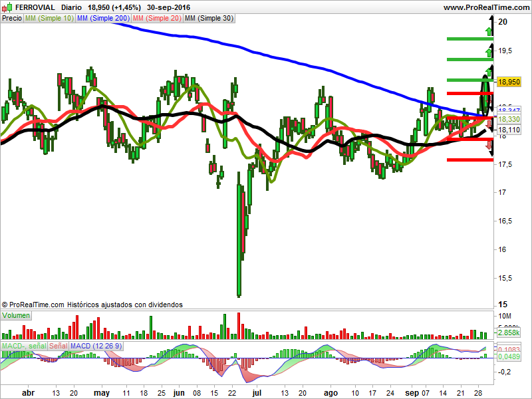Click the ProRealTime.com copyright text

(92, 305)
